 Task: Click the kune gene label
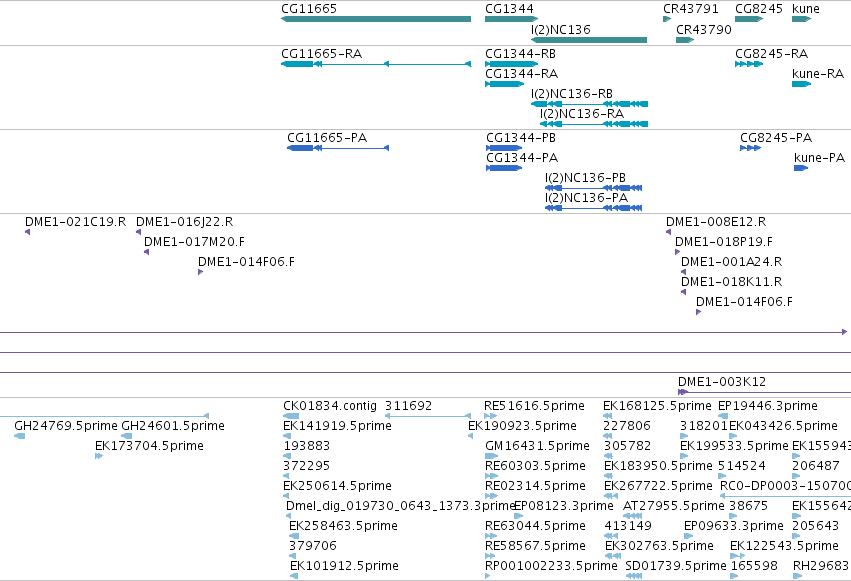tap(805, 9)
